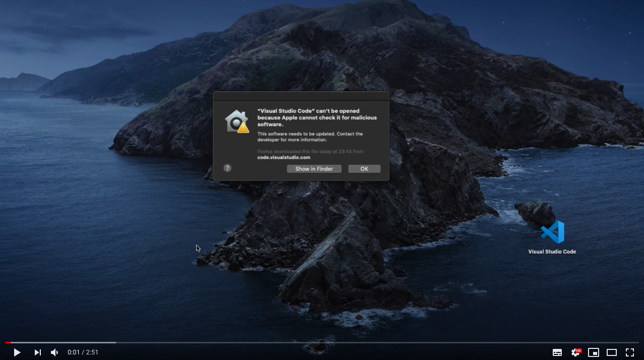
Task: Switch to theater mode
Action: [612, 352]
